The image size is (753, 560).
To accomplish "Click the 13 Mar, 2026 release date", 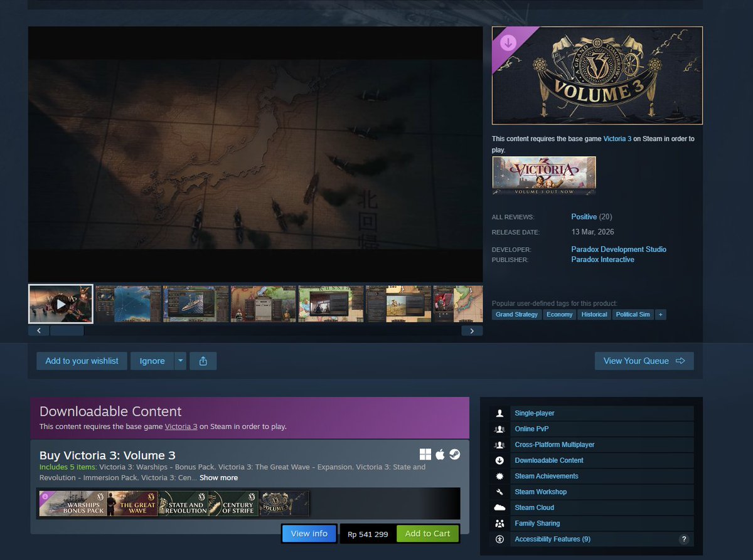I will pos(592,232).
